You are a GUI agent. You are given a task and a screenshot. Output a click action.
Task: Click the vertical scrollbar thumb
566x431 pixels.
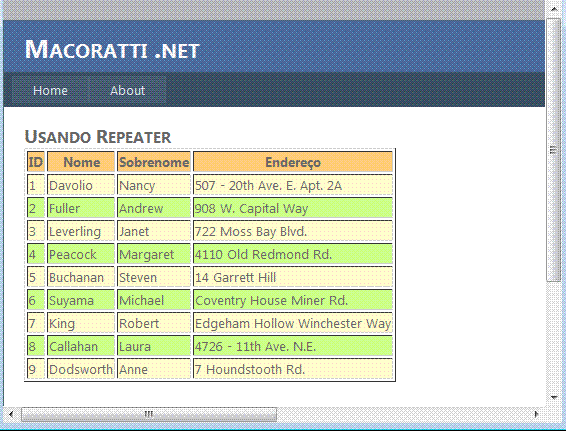point(553,149)
